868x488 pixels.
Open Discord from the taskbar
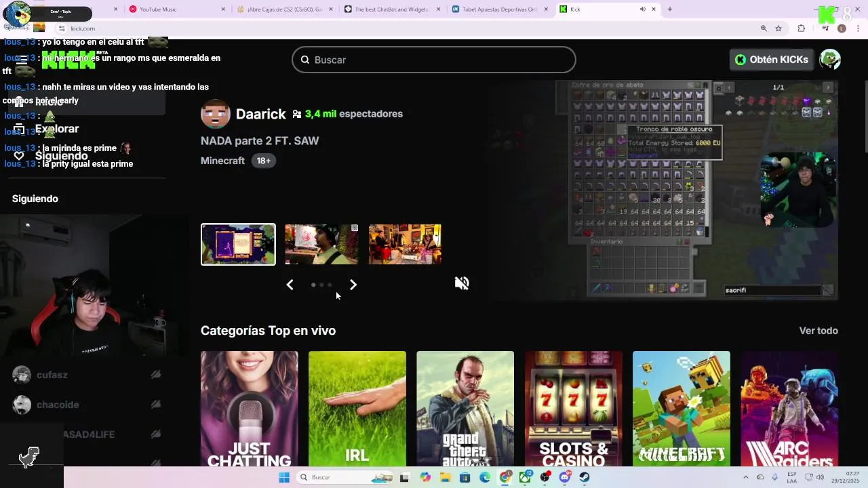[x=565, y=477]
